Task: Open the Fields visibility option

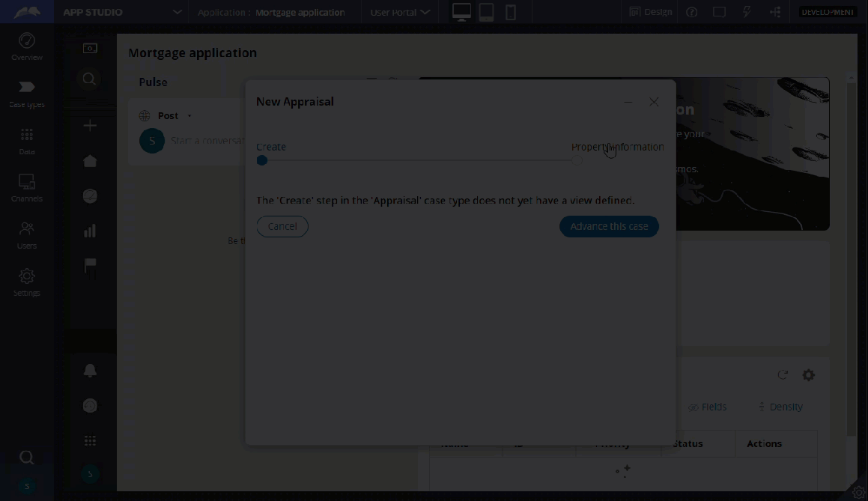Action: pos(708,407)
